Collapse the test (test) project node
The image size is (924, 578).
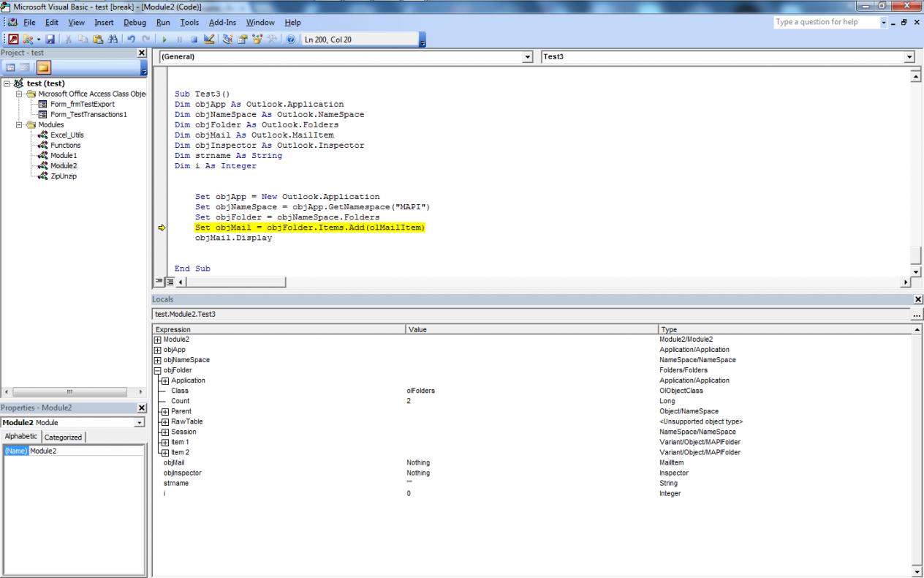click(7, 83)
